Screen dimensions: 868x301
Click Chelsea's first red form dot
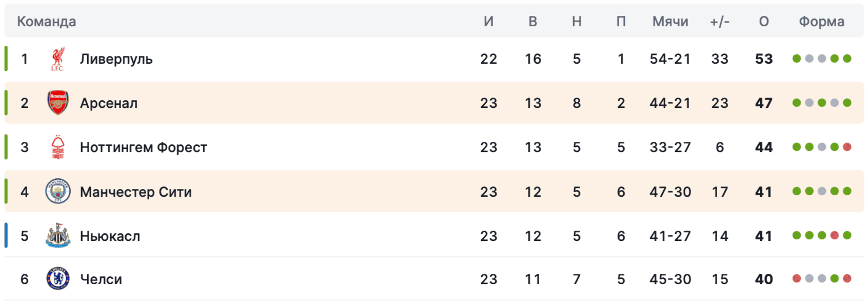tap(797, 278)
